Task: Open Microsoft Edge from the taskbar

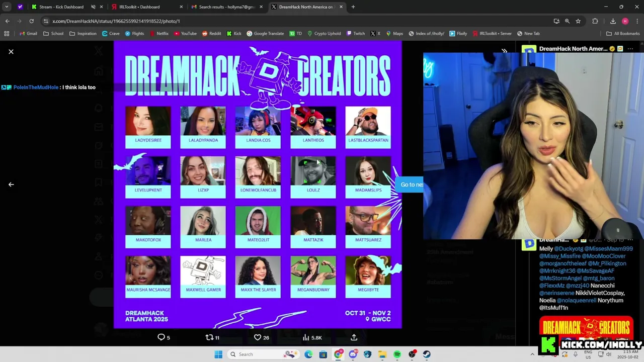Action: pyautogui.click(x=308, y=354)
